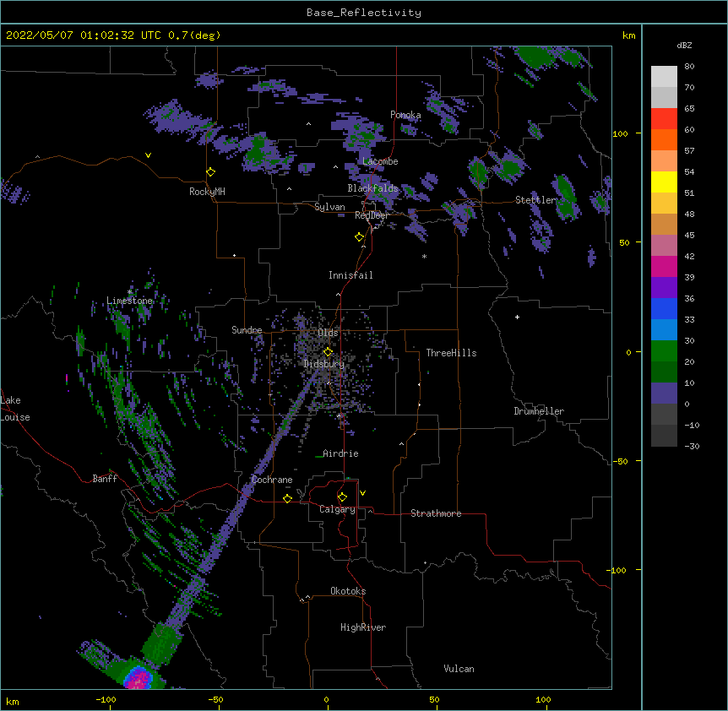Screen dimensions: 728x711
Task: Click the Cochrane label
Action: point(272,480)
